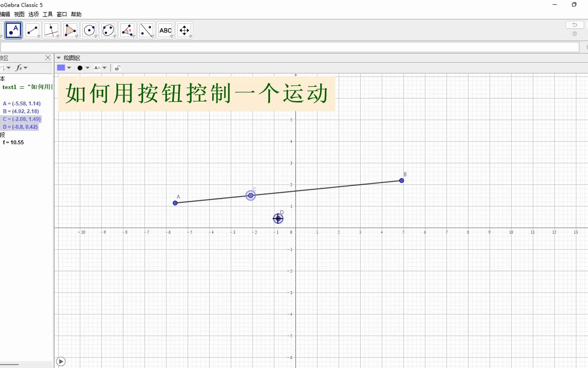Click point B on the graph

point(402,181)
